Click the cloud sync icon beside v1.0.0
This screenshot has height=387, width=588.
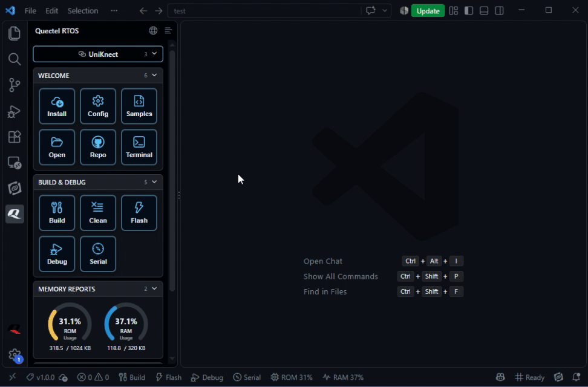coord(63,377)
